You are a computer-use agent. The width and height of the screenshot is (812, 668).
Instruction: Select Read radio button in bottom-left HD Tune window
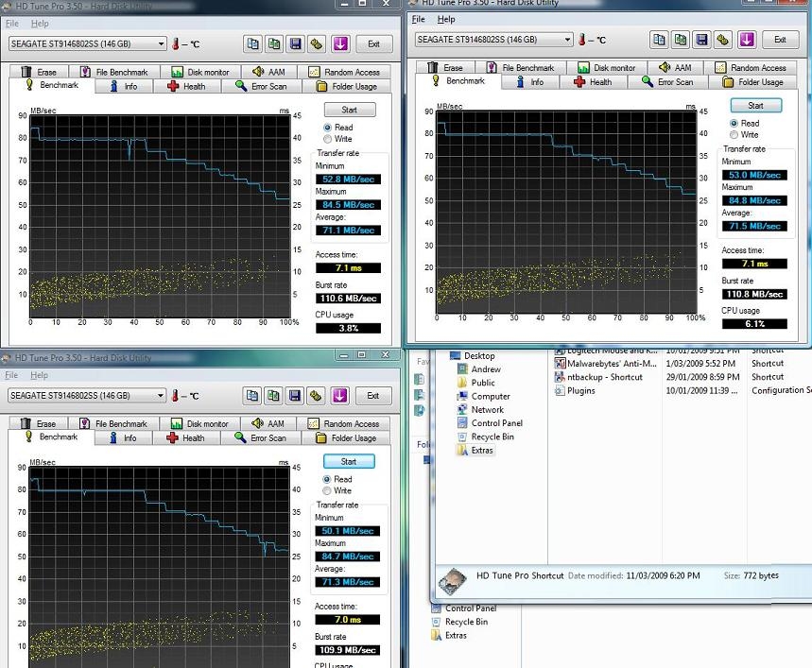pos(327,479)
